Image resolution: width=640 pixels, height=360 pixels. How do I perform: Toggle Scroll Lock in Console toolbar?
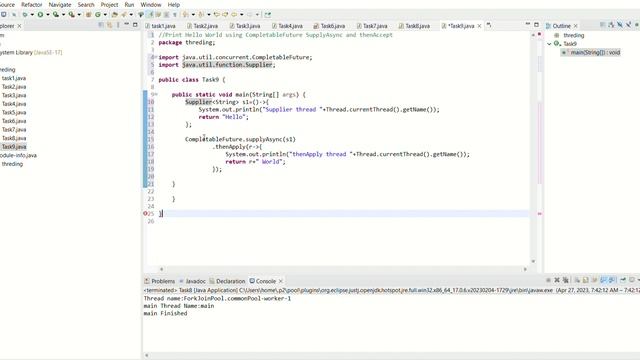pyautogui.click(x=586, y=280)
